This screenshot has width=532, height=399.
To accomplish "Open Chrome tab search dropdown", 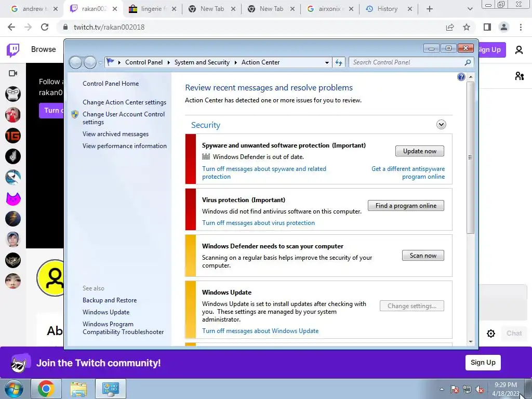I will pyautogui.click(x=470, y=9).
